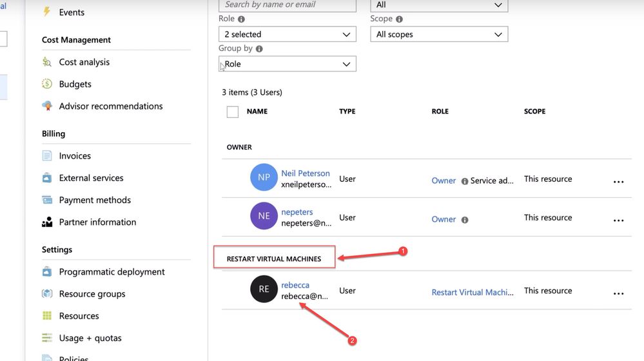Open Budgets page
644x361 pixels.
tap(75, 84)
